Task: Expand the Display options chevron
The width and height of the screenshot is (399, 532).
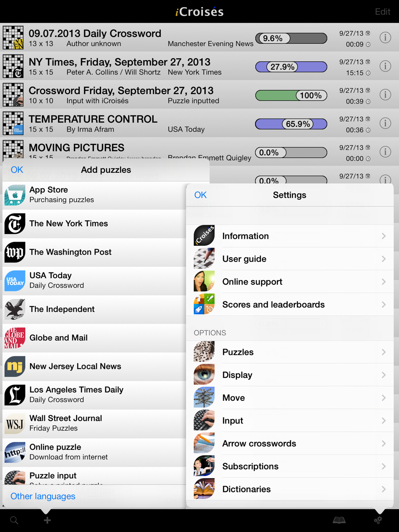Action: coord(383,375)
